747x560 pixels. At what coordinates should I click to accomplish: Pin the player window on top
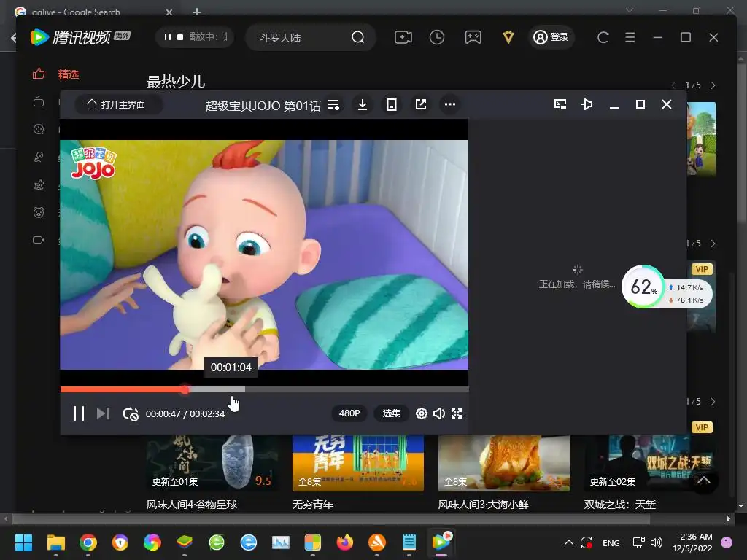point(587,104)
